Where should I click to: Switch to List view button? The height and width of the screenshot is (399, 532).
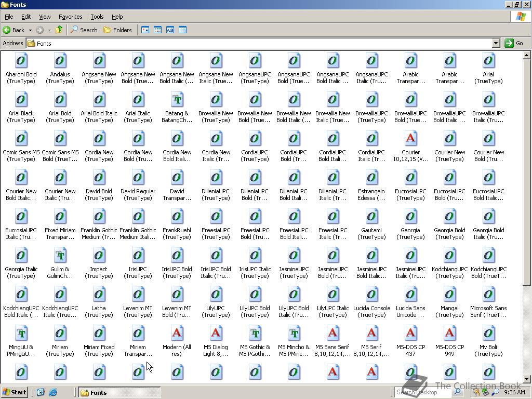157,30
